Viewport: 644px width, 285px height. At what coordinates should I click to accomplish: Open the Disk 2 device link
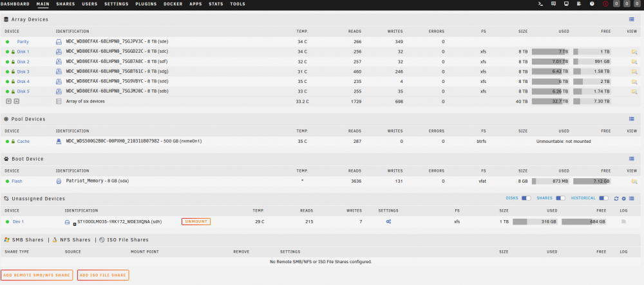coord(23,62)
